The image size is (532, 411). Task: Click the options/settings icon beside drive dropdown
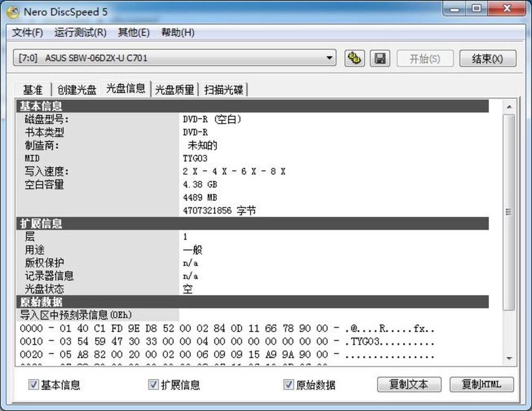353,58
